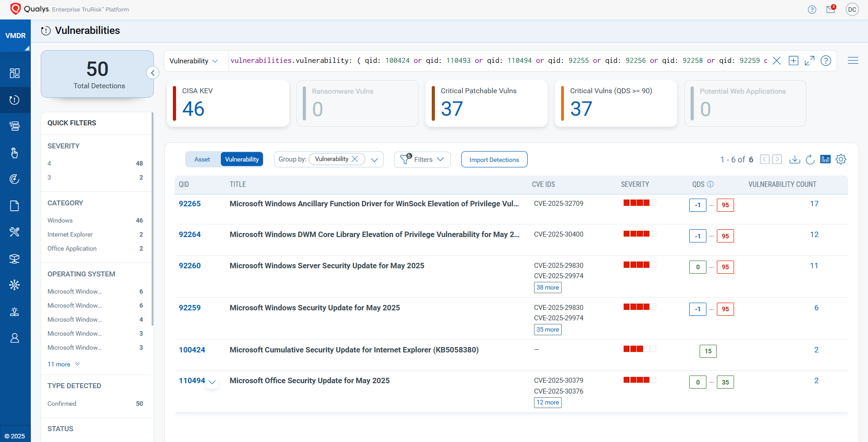Open the hamburger menu beside the search bar
The width and height of the screenshot is (868, 442).
853,61
